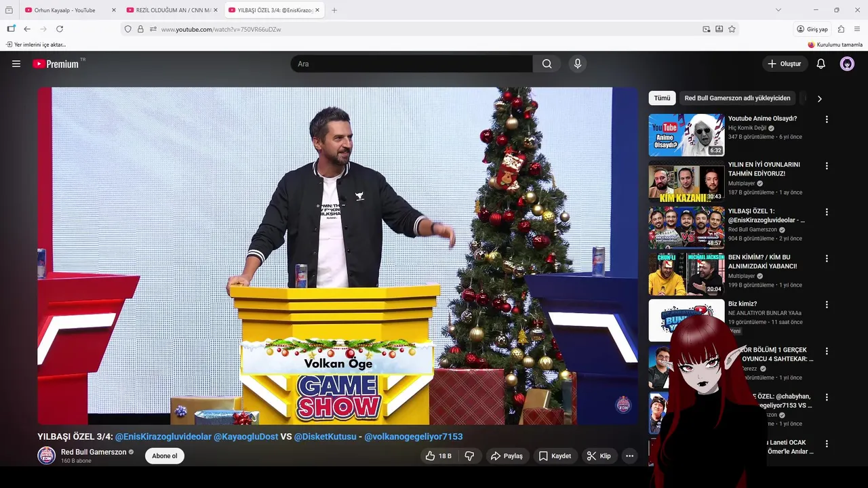Open list all tabs dropdown arrow
The width and height of the screenshot is (868, 488).
pyautogui.click(x=778, y=10)
